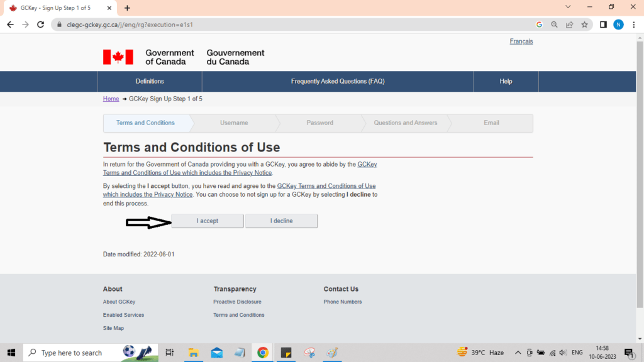644x362 pixels.
Task: Select the Help navigation item
Action: coord(506,81)
